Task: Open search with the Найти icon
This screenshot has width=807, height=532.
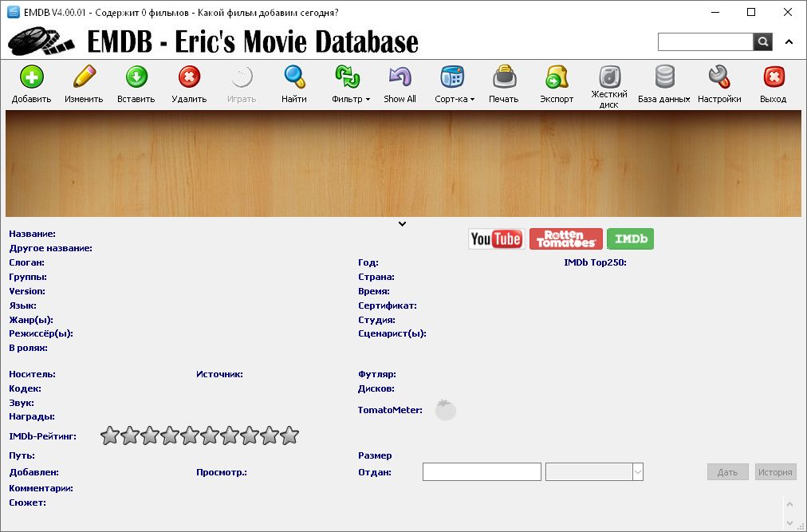Action: (x=294, y=84)
